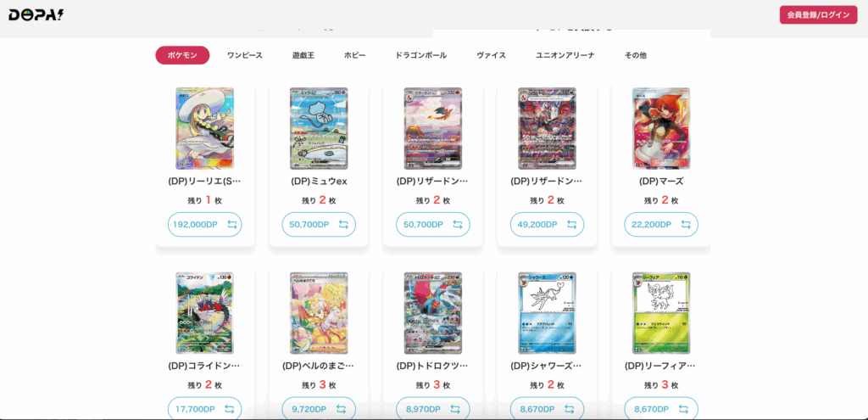868x420 pixels.
Task: Click the exchange arrows icon beside 8,970DP
Action: 455,409
